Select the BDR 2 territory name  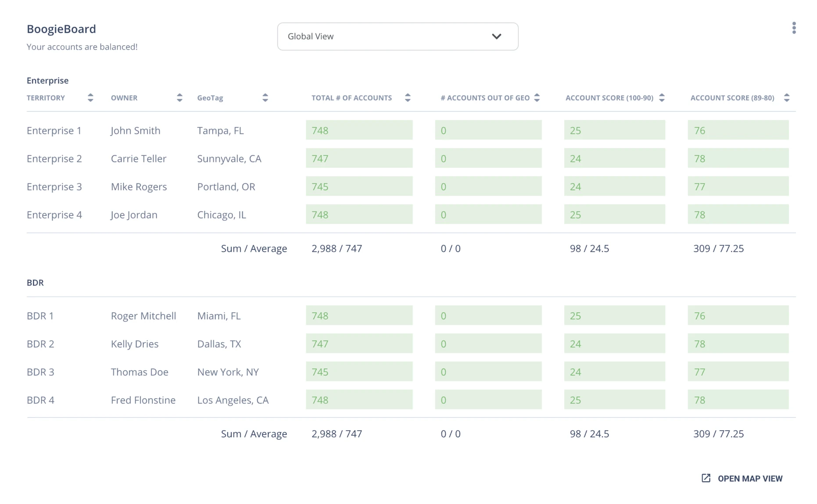[x=40, y=343]
